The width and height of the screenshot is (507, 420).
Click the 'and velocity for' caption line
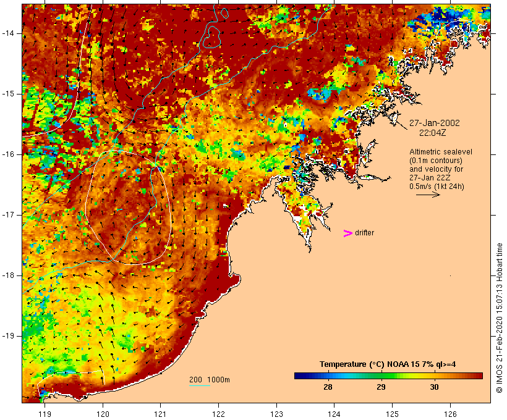pyautogui.click(x=436, y=169)
